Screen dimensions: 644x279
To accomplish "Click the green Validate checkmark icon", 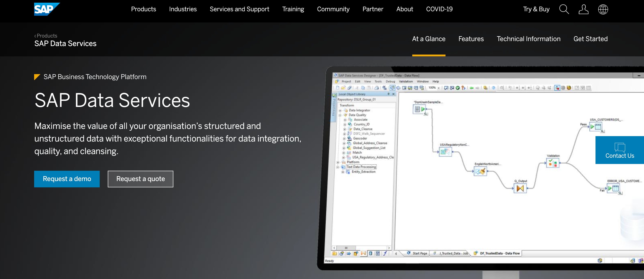I will click(458, 88).
